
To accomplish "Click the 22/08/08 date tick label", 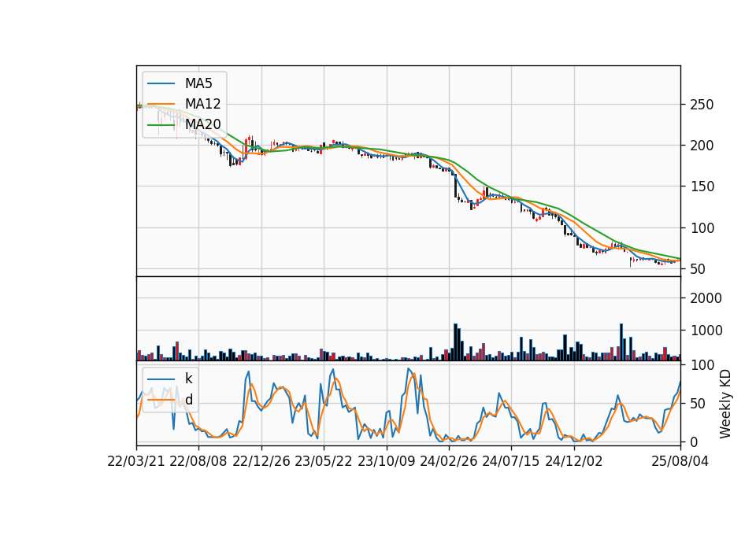I will coord(198,461).
